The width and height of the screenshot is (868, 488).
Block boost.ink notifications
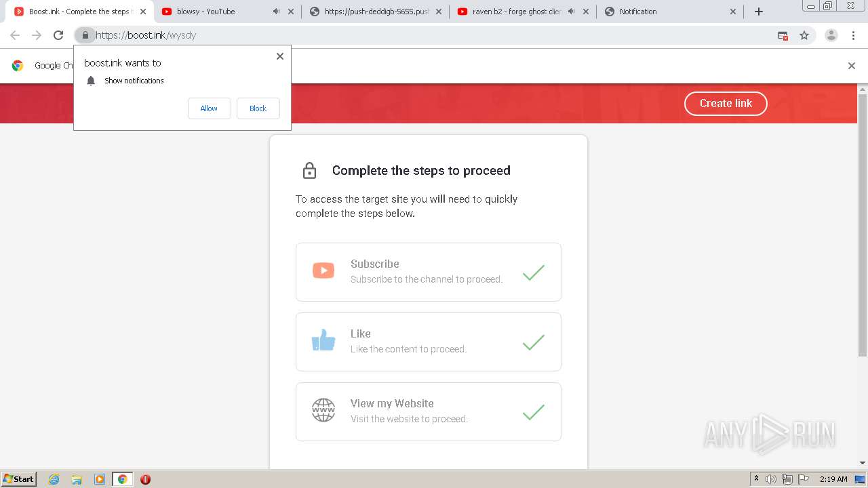tap(258, 108)
